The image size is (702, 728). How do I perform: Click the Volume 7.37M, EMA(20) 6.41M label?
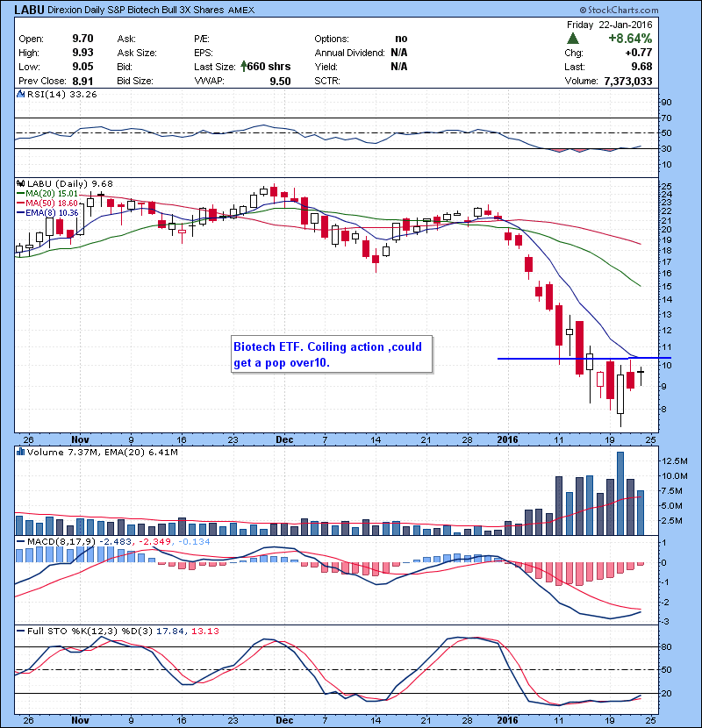(x=102, y=452)
